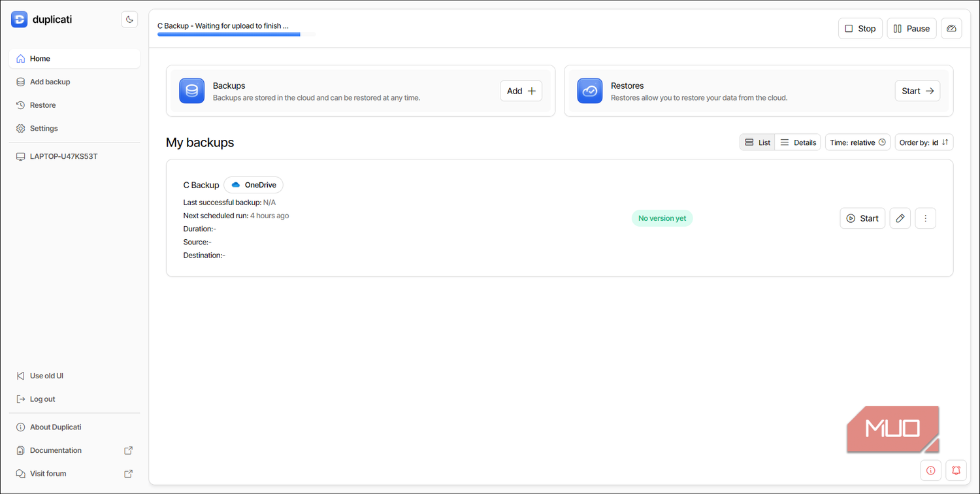The width and height of the screenshot is (980, 494).
Task: Click the OneDrive destination badge
Action: (x=253, y=185)
